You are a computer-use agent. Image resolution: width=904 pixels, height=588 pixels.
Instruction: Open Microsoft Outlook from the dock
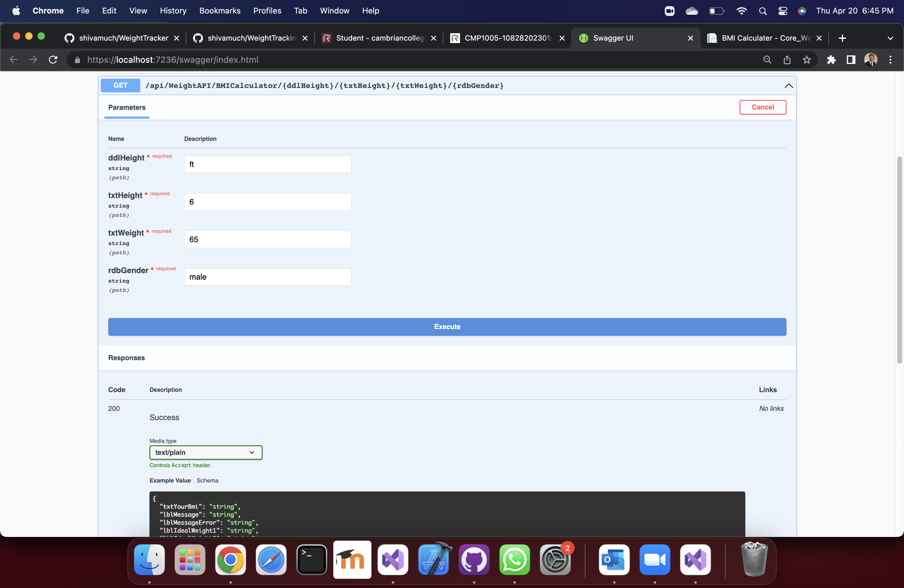614,560
